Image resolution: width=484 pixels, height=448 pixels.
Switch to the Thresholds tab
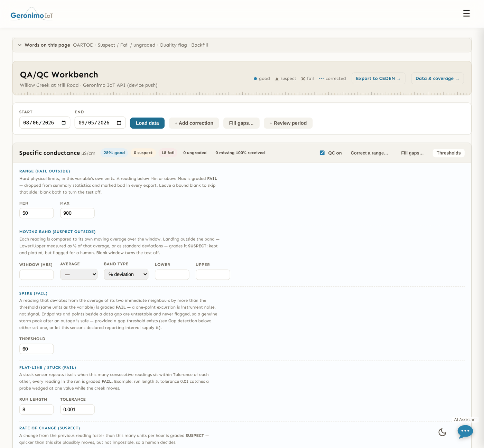click(448, 153)
